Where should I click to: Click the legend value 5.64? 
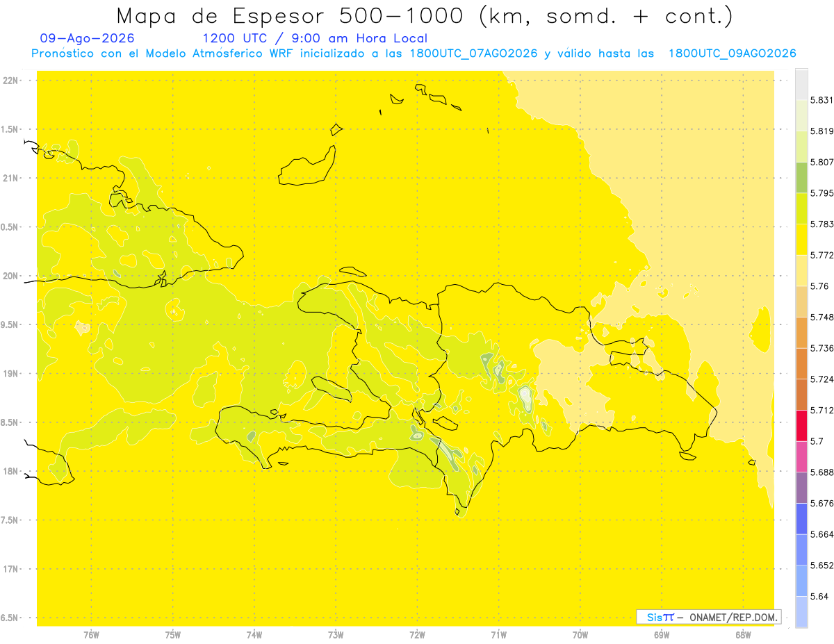[x=819, y=596]
